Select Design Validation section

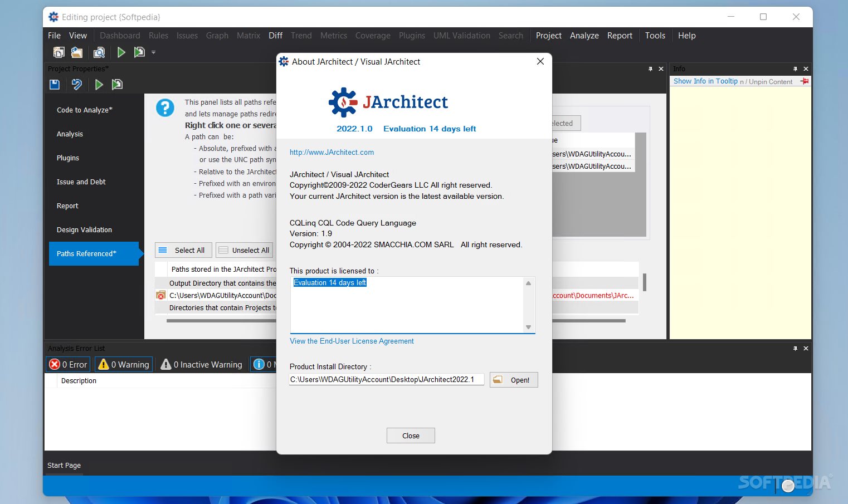tap(94, 230)
